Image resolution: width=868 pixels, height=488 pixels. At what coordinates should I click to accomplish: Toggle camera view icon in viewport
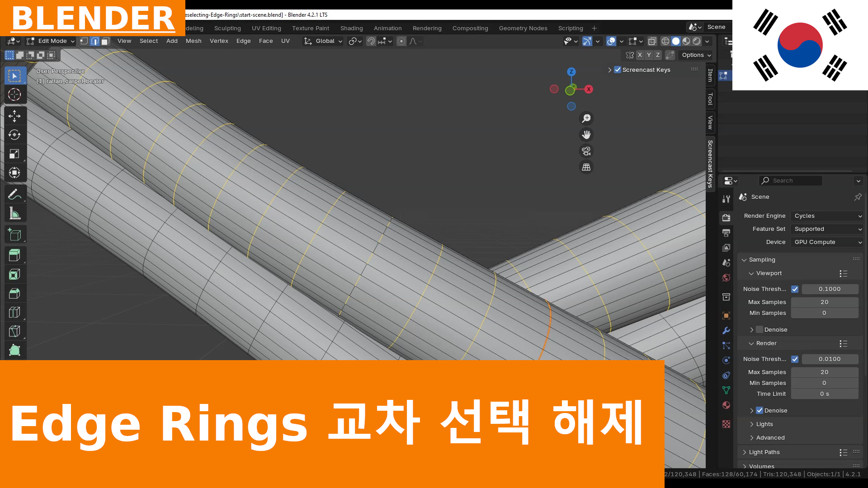[586, 151]
